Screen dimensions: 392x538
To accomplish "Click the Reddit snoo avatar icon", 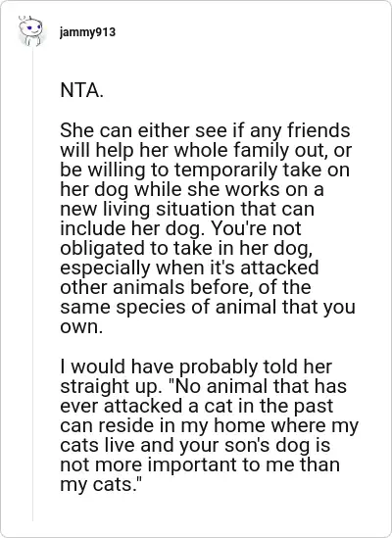I will click(x=31, y=31).
